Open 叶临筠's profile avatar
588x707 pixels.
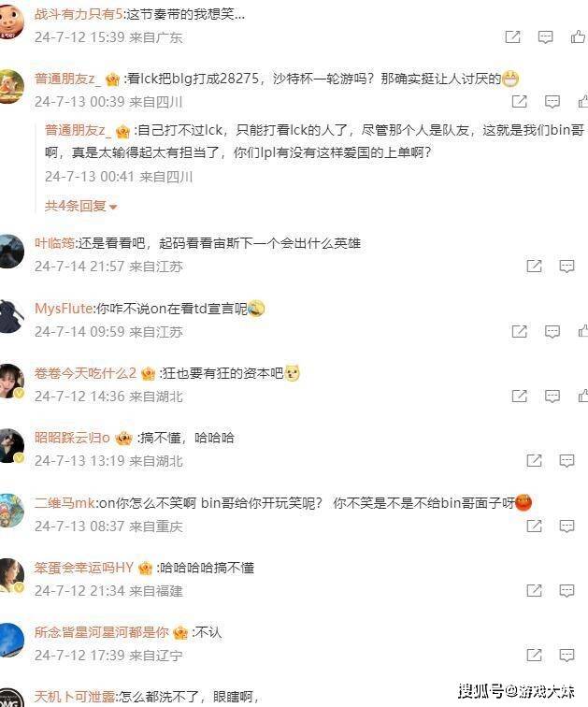(x=11, y=252)
